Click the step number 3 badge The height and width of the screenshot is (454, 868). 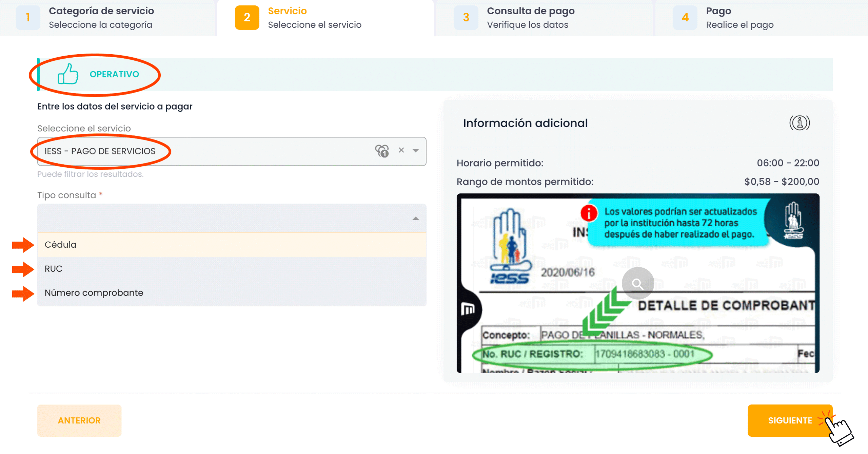[466, 18]
